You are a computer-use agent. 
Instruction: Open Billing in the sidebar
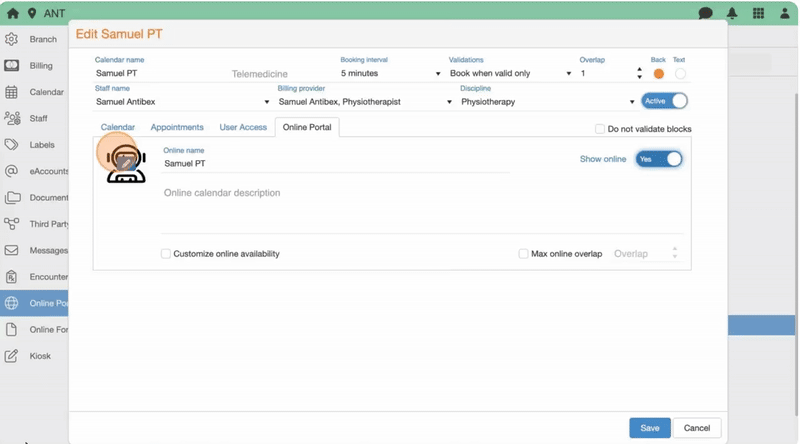[40, 66]
